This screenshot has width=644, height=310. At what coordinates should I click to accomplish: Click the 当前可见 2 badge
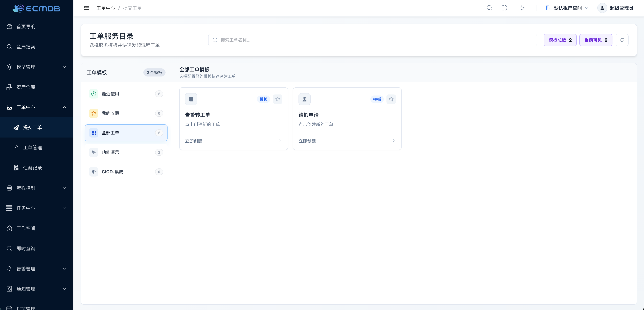pyautogui.click(x=596, y=40)
